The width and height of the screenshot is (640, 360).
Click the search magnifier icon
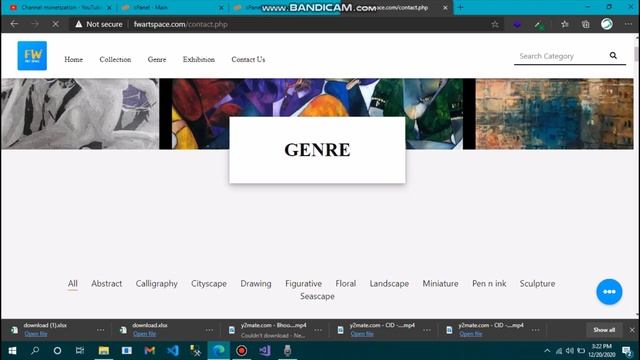coord(613,56)
